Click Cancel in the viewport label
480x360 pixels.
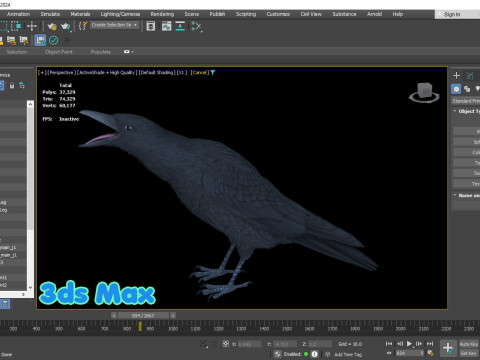coord(200,72)
